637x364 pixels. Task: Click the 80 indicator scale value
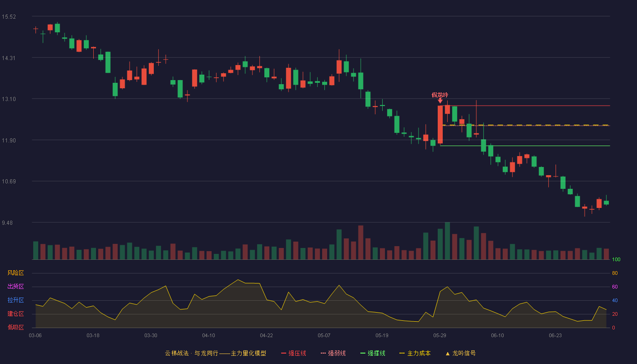click(615, 273)
